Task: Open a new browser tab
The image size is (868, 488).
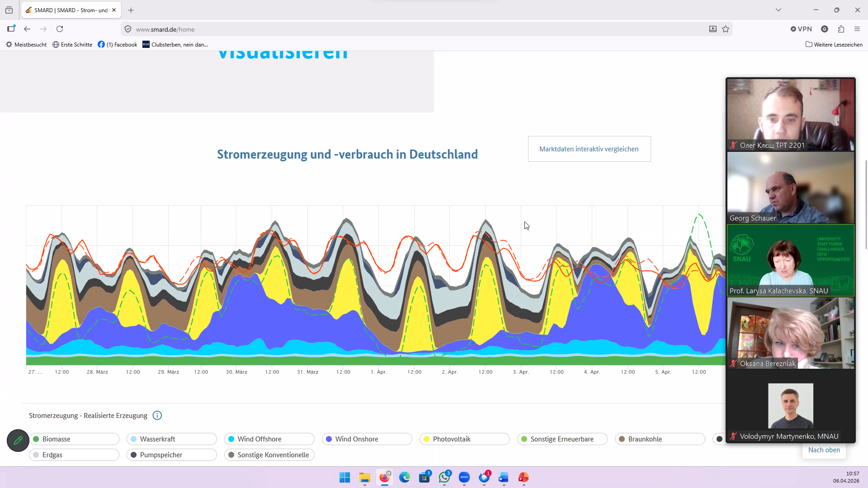Action: pos(131,10)
